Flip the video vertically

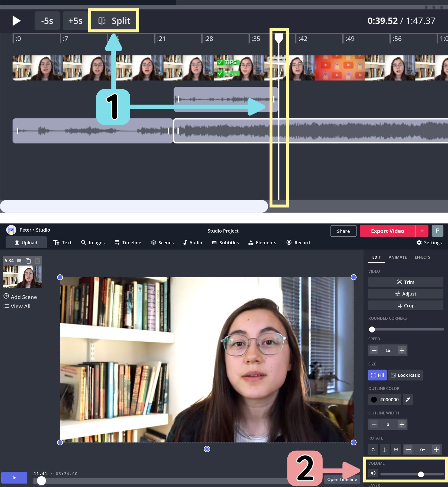point(396,450)
